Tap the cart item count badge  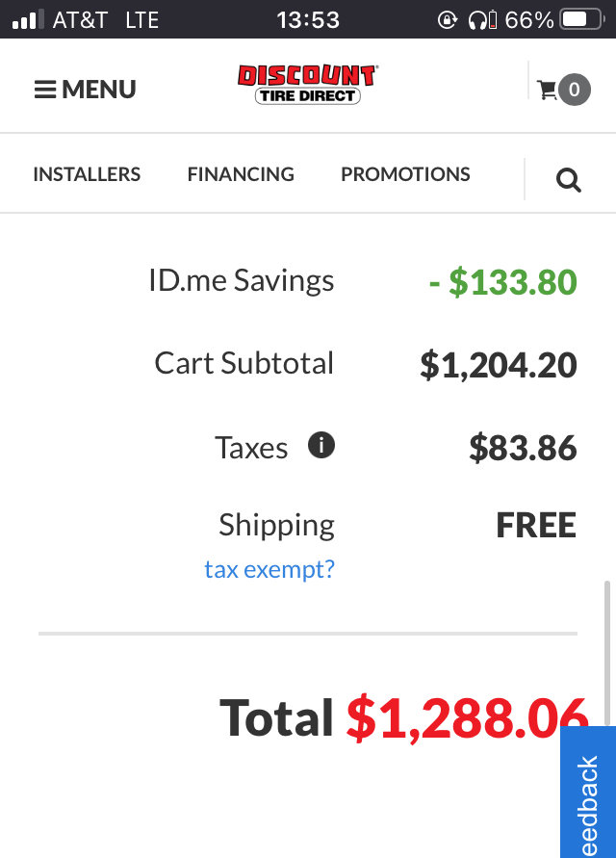click(574, 90)
